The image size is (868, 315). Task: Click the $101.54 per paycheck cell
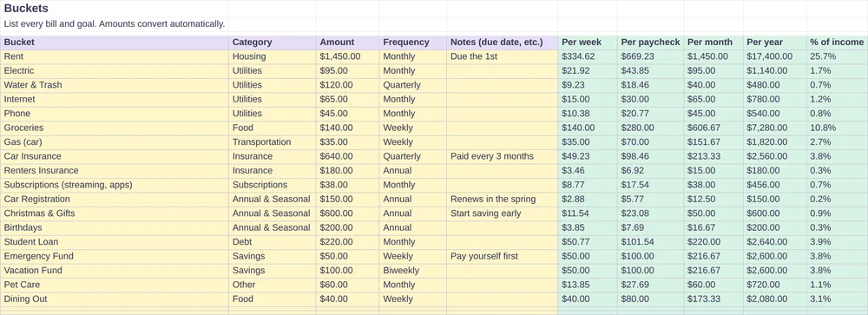pyautogui.click(x=650, y=242)
